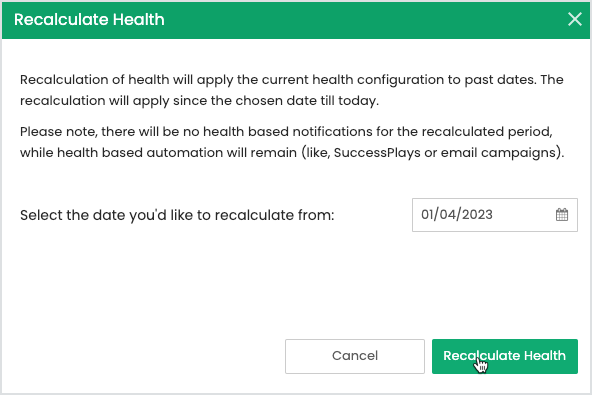Confirm with the green Recalculate Health button
This screenshot has width=592, height=395.
point(505,356)
